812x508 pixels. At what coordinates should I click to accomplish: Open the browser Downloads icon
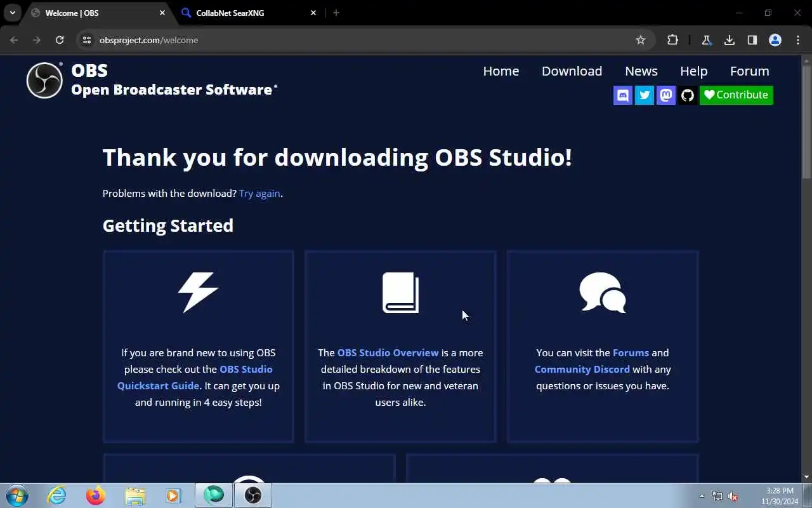(x=730, y=40)
